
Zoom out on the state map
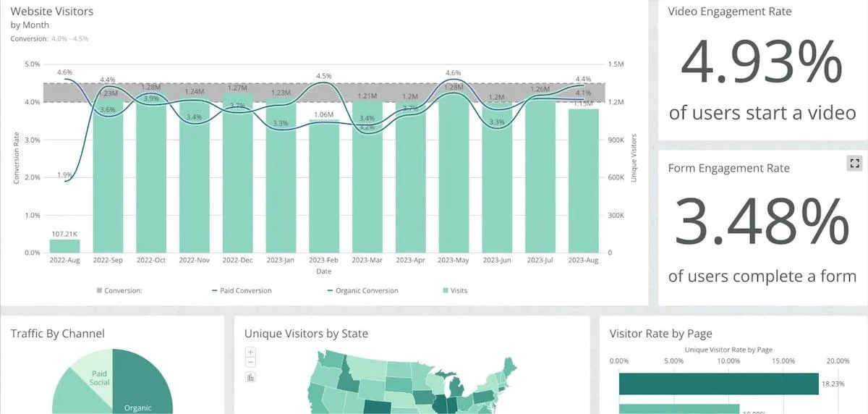(250, 362)
